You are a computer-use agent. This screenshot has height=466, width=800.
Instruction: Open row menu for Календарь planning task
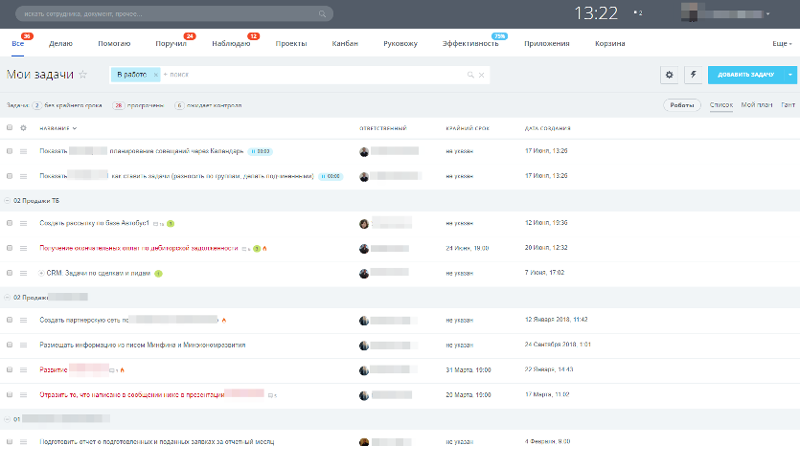pyautogui.click(x=23, y=151)
